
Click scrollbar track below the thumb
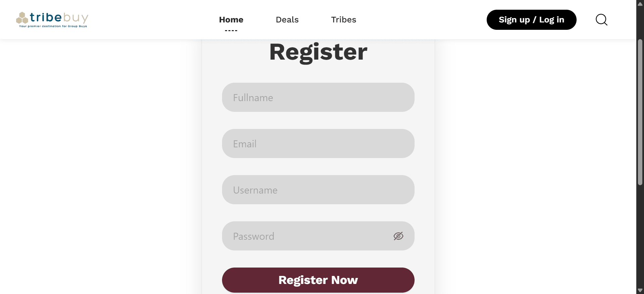[x=640, y=236]
